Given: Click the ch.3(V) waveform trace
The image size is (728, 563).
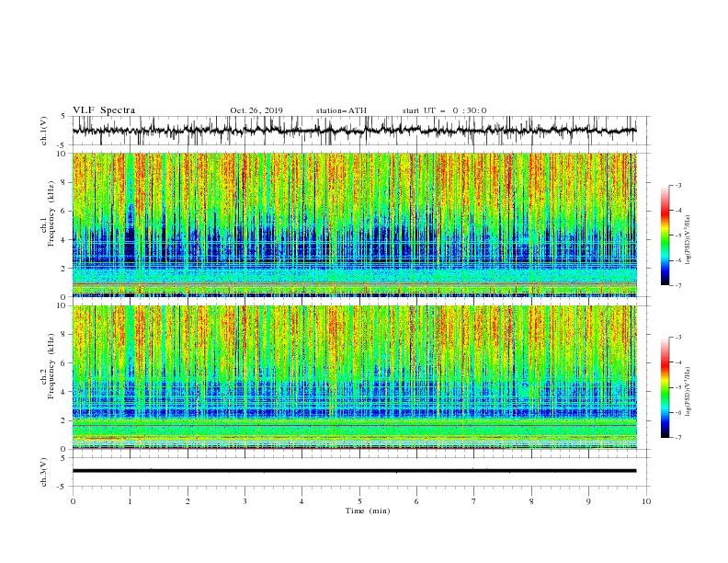Looking at the screenshot, I should coord(354,471).
